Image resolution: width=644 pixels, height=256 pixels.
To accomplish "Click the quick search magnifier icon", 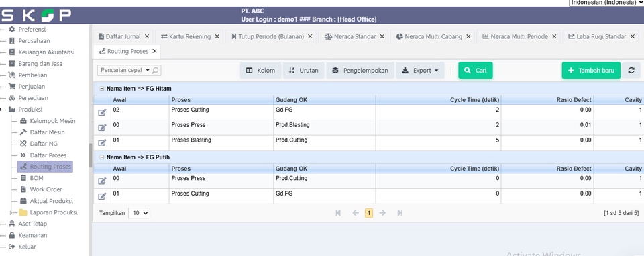I will coord(155,71).
